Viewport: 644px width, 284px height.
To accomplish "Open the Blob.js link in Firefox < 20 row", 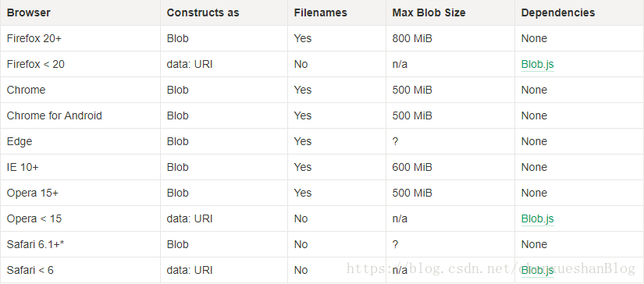I will [538, 65].
